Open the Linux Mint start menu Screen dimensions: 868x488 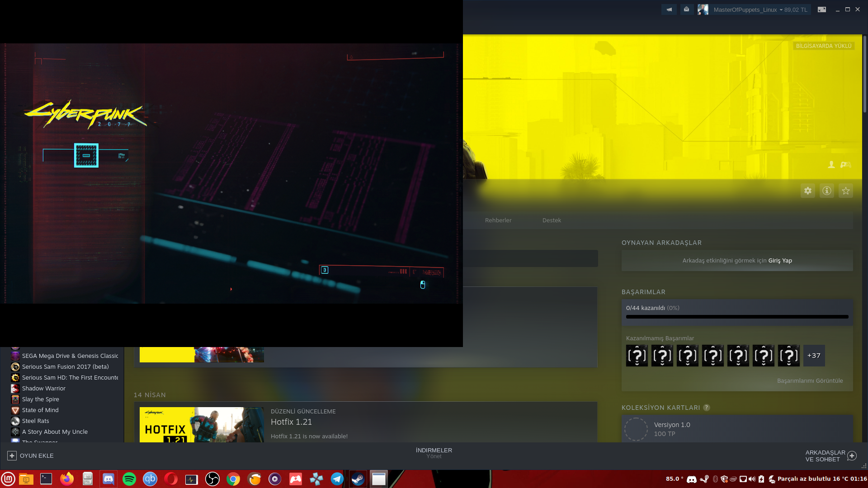pyautogui.click(x=8, y=479)
